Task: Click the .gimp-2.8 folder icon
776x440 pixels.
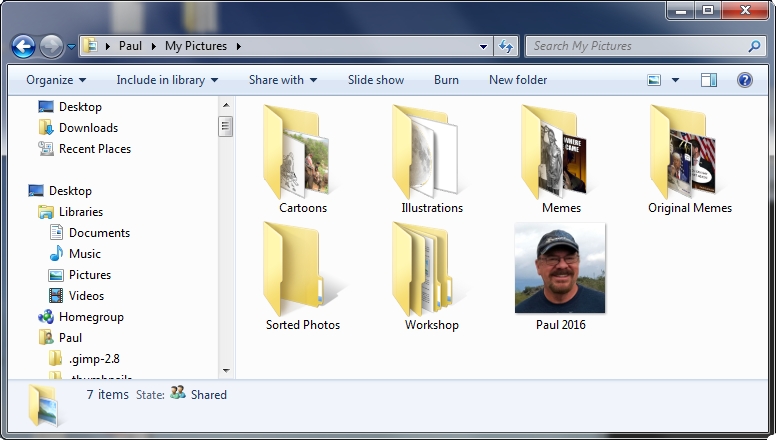Action: pos(56,358)
